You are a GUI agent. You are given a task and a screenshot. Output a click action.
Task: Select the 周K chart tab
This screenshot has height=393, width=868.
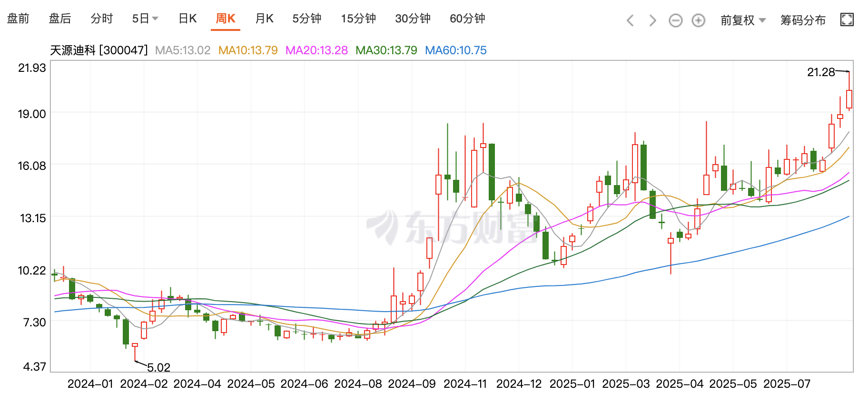226,19
